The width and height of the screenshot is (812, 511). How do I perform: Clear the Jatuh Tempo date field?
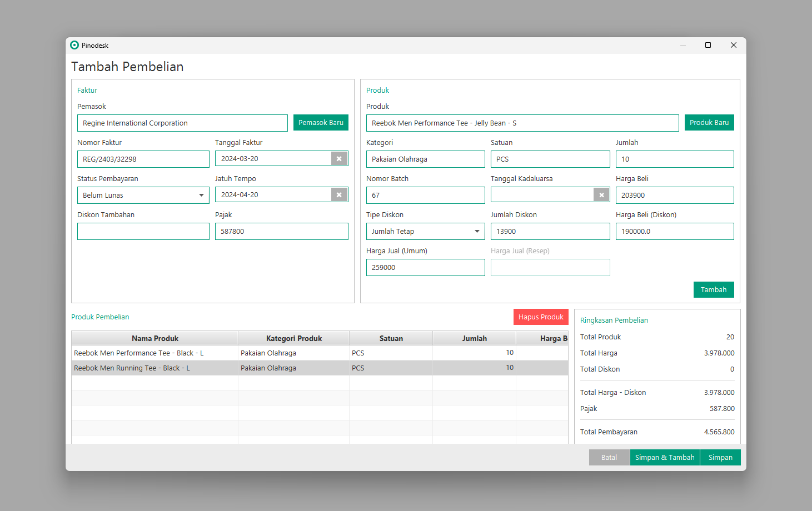point(339,195)
